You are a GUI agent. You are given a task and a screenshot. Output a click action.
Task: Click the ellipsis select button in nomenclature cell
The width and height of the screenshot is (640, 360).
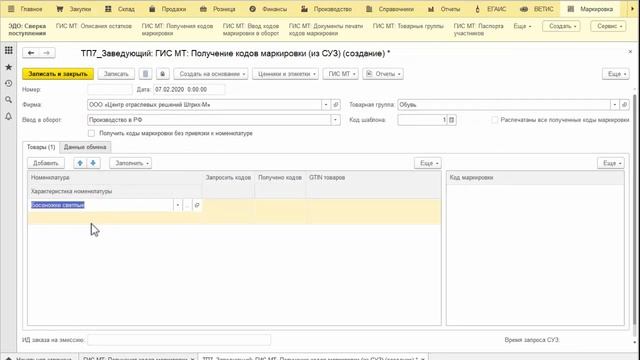point(187,205)
